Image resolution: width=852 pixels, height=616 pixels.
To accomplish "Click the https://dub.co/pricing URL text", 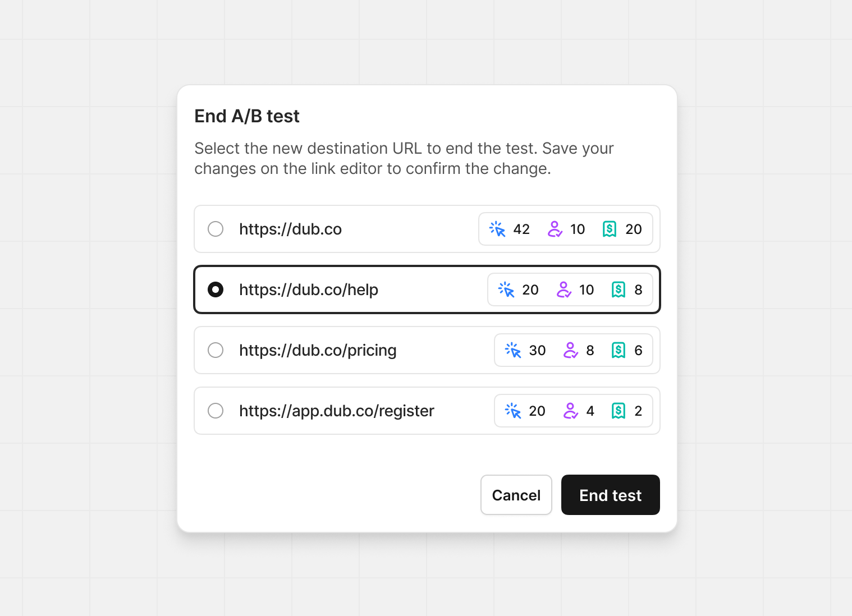I will (318, 350).
